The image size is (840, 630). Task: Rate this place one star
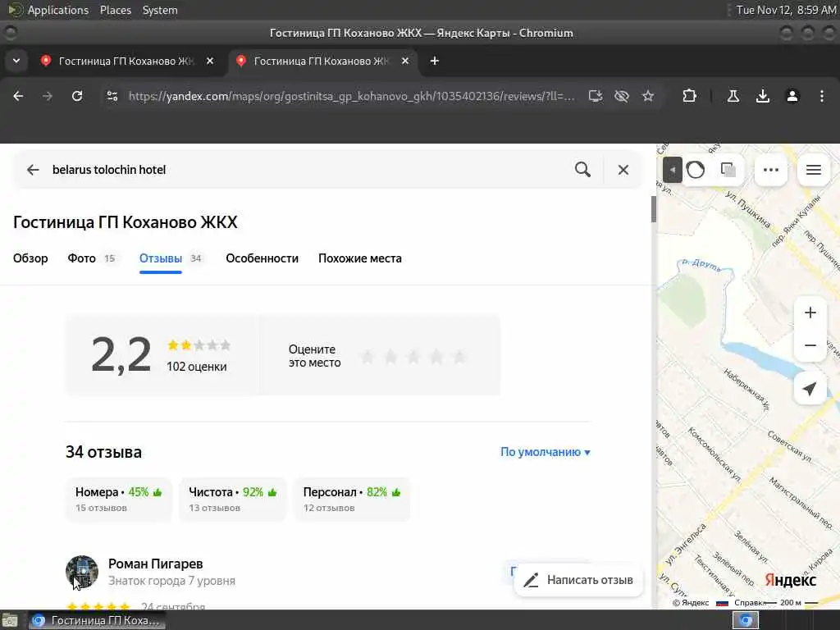(367, 356)
